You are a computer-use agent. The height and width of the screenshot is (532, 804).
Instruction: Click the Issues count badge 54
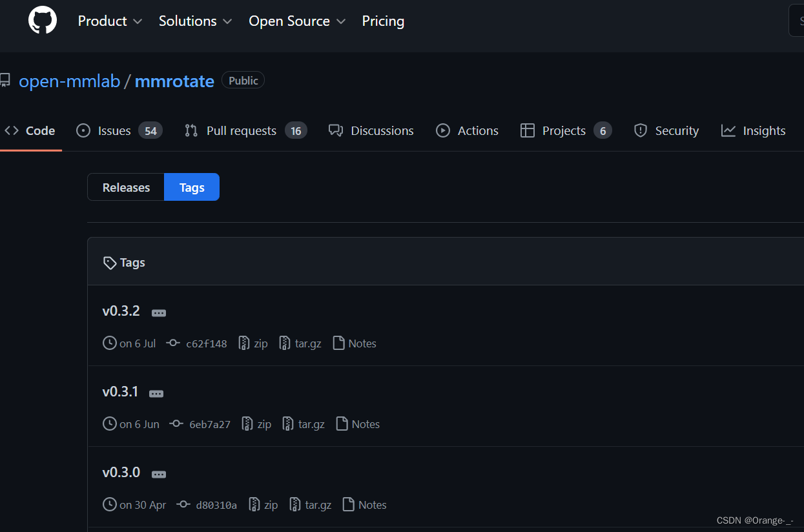point(150,131)
